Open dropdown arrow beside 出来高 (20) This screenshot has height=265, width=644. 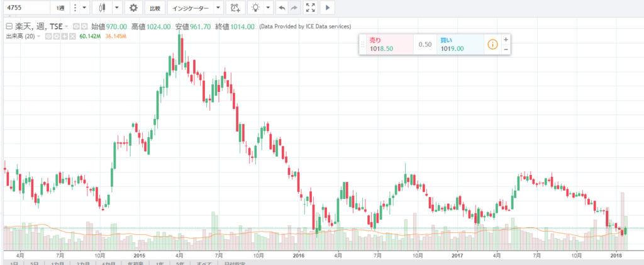[39, 37]
